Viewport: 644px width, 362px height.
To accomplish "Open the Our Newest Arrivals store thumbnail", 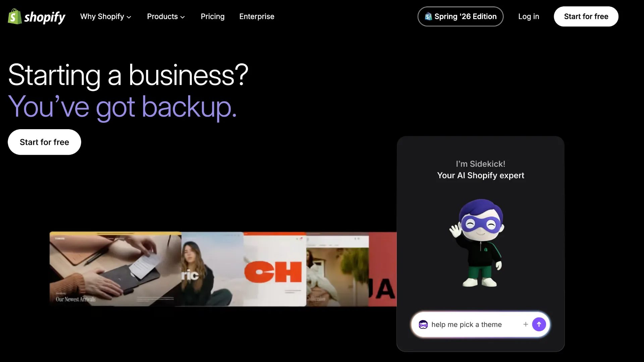I will 115,269.
